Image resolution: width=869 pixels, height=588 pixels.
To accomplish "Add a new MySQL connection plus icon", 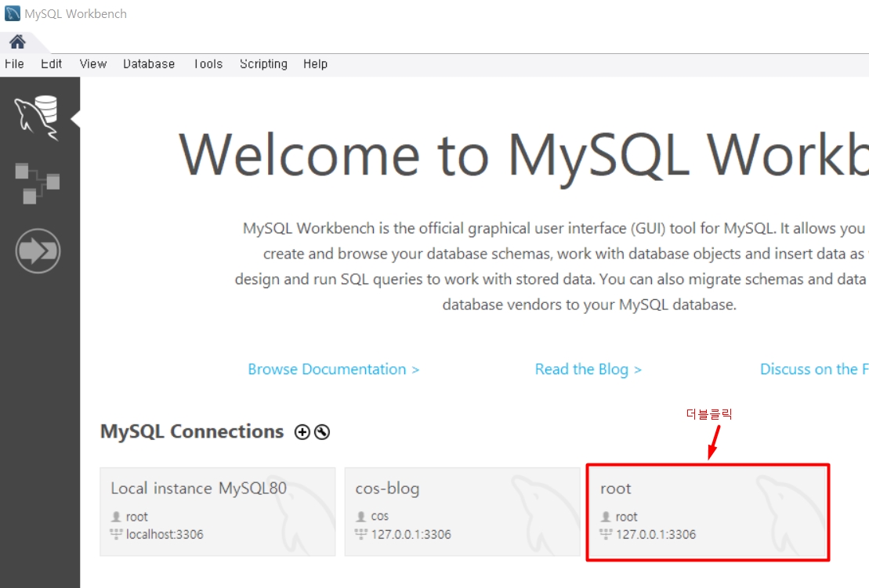I will point(302,432).
